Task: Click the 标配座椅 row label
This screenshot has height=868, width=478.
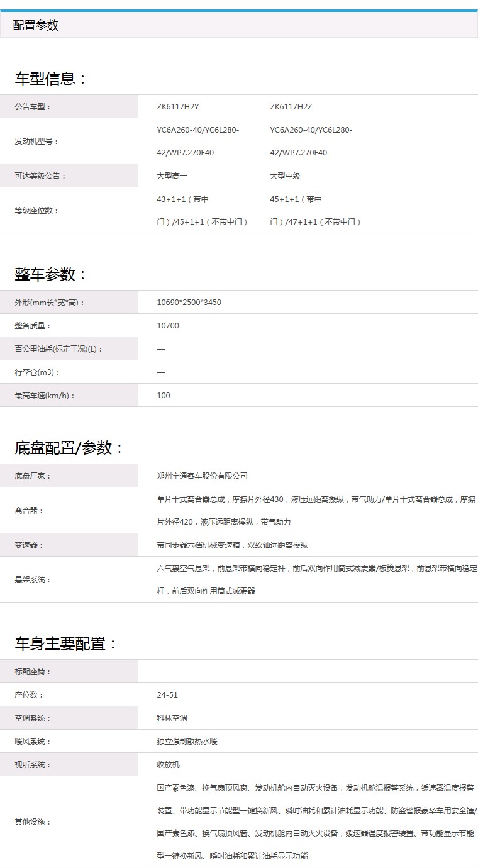Action: coord(33,672)
